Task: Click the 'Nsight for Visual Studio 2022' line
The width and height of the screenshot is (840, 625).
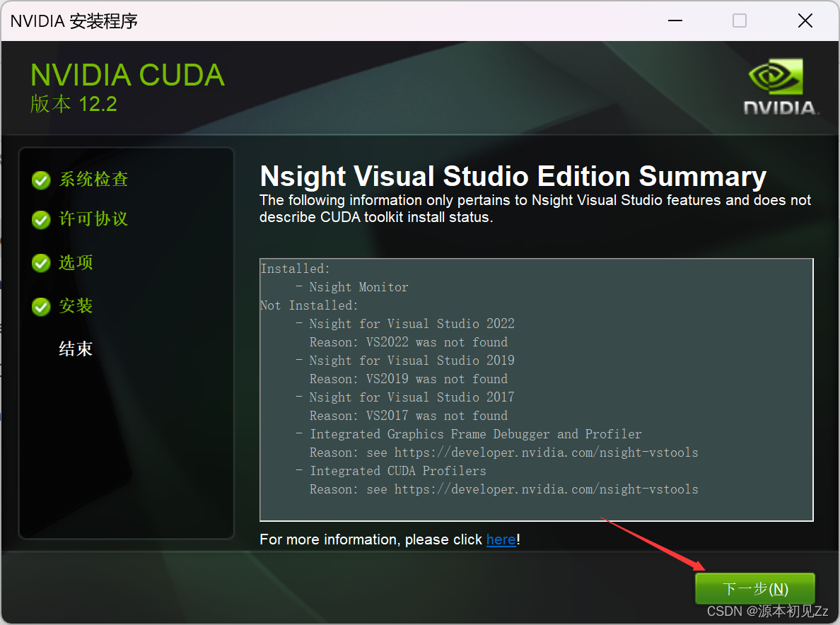Action: tap(412, 324)
